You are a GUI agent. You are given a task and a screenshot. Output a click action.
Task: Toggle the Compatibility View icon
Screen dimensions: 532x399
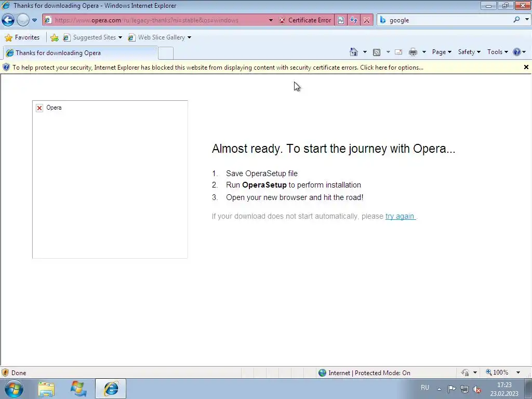click(x=341, y=20)
